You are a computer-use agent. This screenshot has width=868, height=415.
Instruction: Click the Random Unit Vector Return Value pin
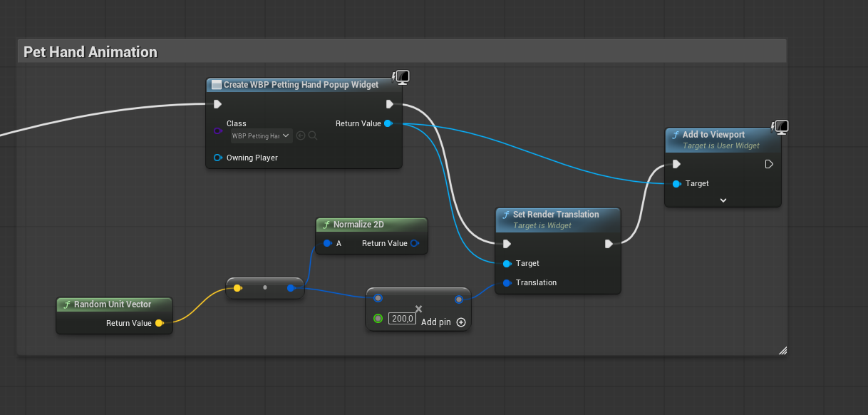pos(159,323)
